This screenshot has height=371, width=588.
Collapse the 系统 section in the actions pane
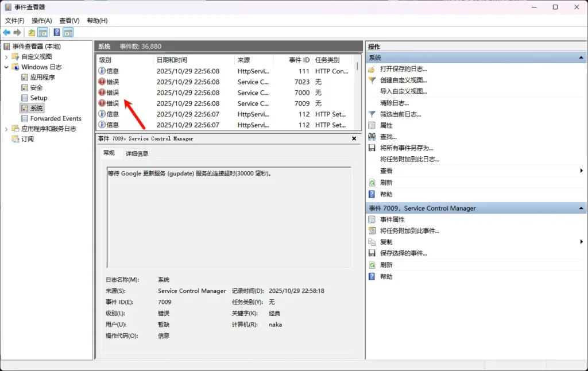pyautogui.click(x=582, y=57)
